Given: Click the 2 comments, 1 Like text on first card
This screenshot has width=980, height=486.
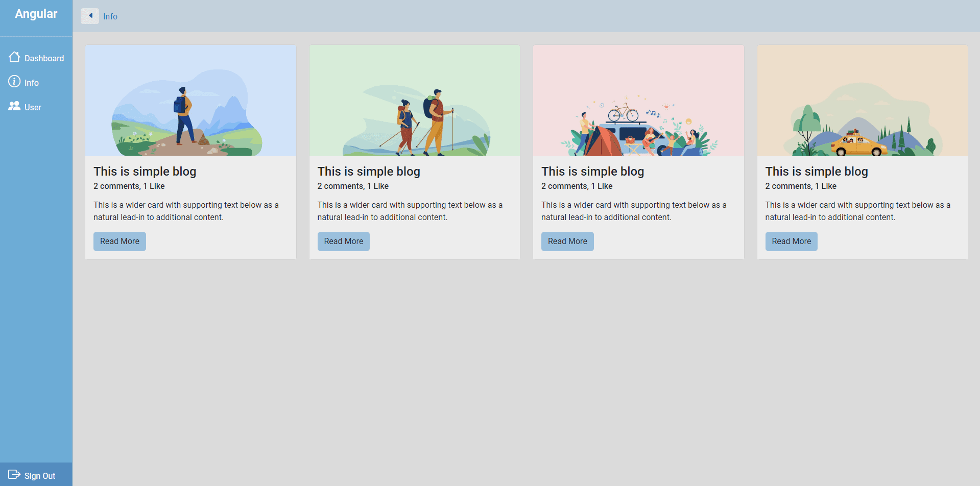Looking at the screenshot, I should (x=129, y=186).
